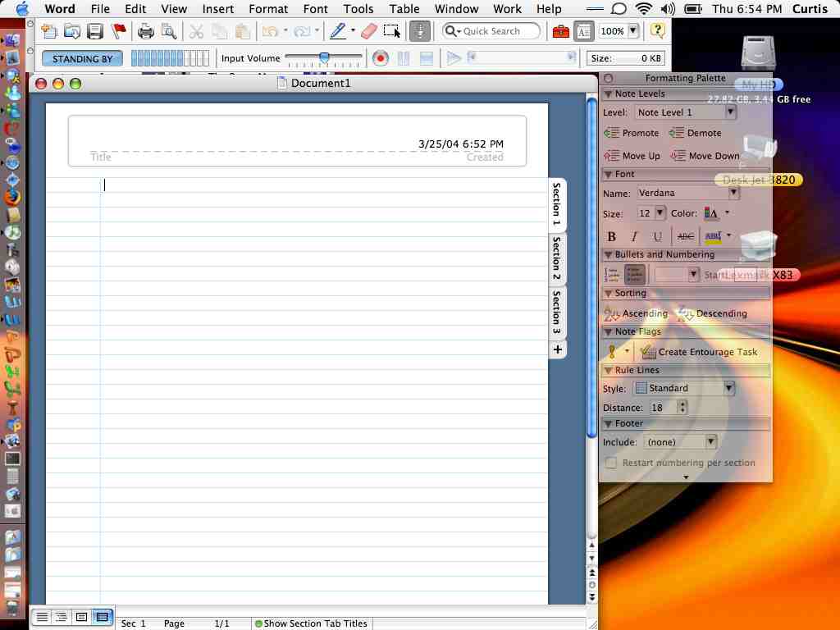Open the Tools menu

pyautogui.click(x=358, y=8)
